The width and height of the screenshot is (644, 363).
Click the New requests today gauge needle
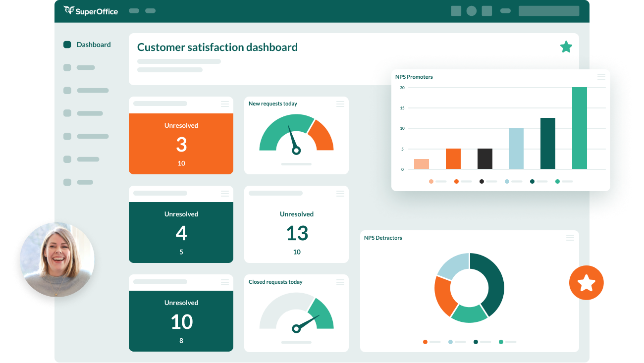[293, 141]
